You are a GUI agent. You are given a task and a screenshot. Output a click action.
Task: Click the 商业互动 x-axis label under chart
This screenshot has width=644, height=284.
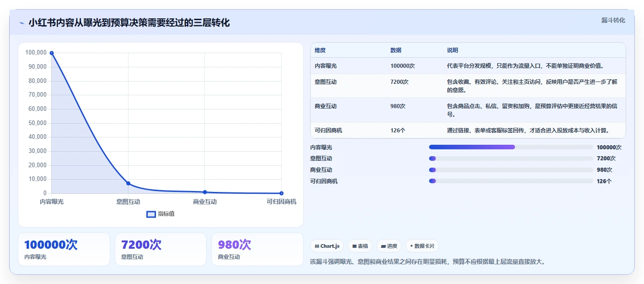coord(205,202)
